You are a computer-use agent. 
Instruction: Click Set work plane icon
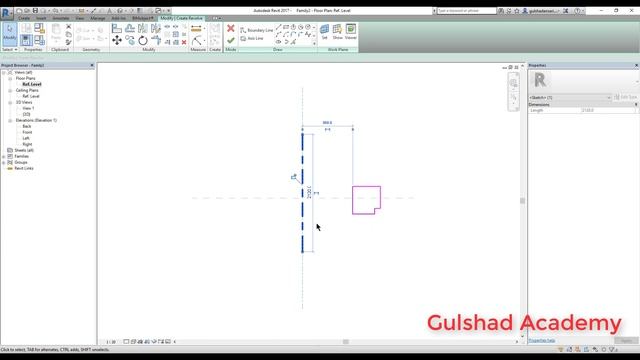pyautogui.click(x=324, y=31)
